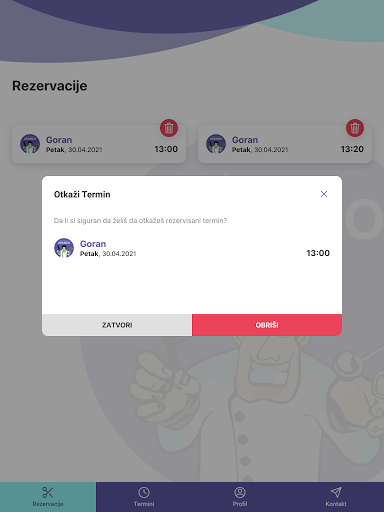Open the Kontakt tab
Image resolution: width=384 pixels, height=512 pixels.
pyautogui.click(x=336, y=497)
